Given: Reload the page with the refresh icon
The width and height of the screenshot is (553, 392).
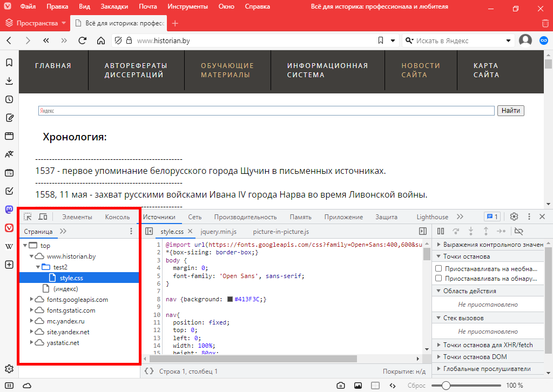Looking at the screenshot, I should pyautogui.click(x=83, y=40).
